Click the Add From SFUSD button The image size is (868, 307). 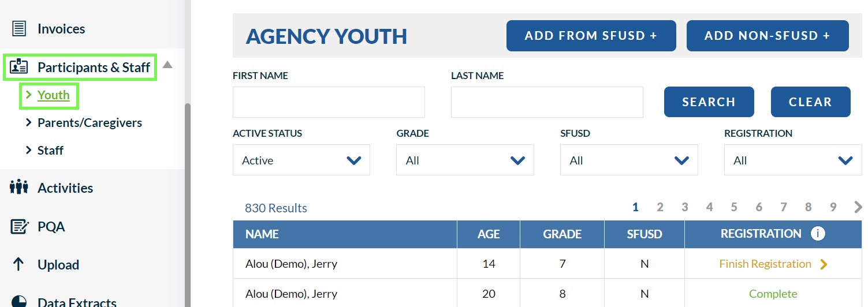(x=591, y=36)
